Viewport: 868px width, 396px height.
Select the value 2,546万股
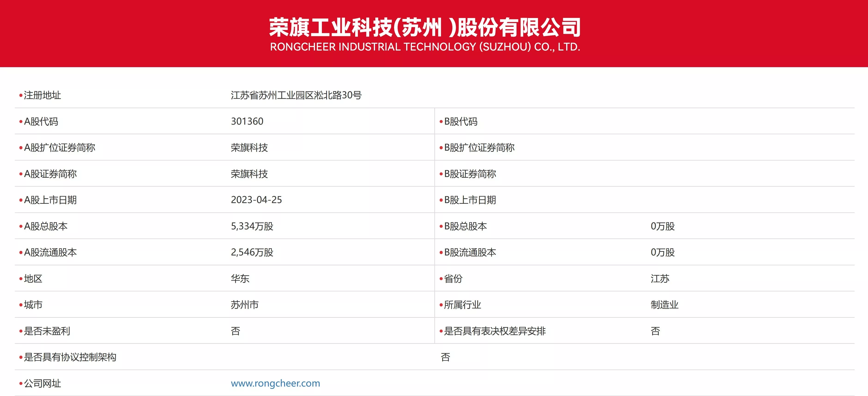(x=252, y=252)
